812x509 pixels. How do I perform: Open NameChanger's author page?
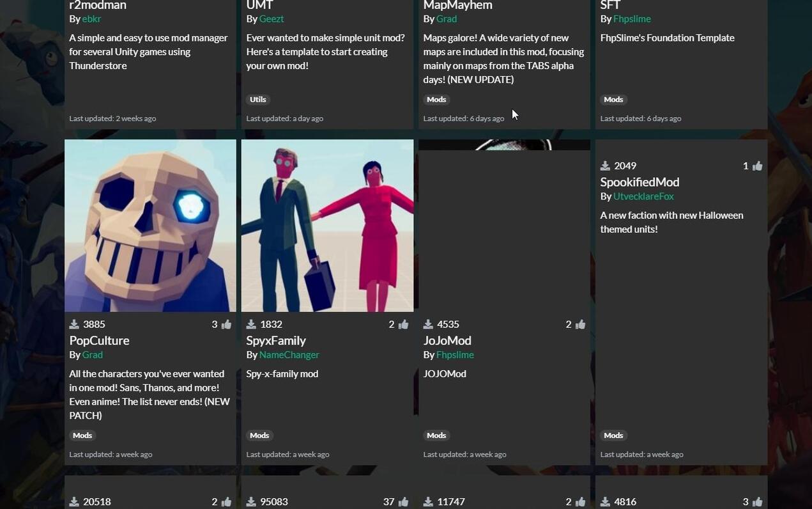coord(289,355)
